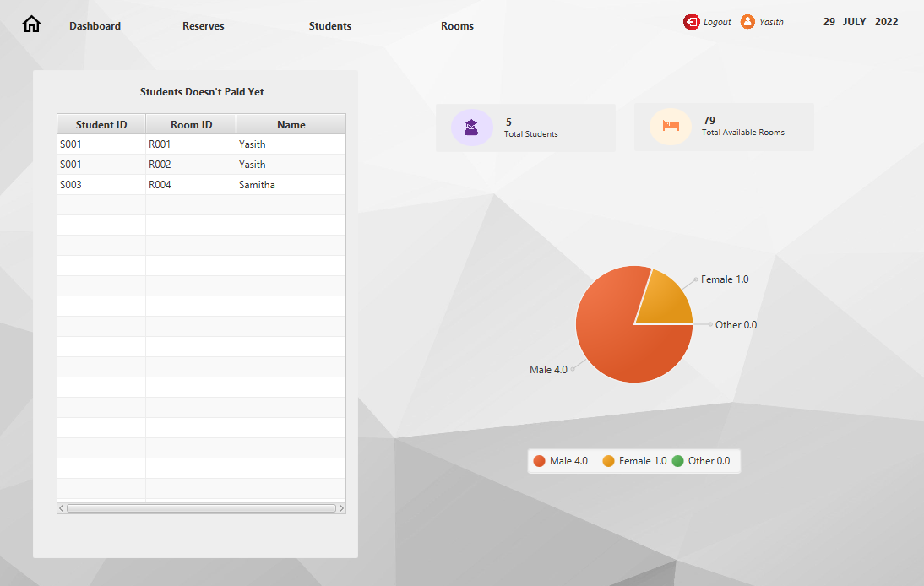The width and height of the screenshot is (924, 586).
Task: Switch to the Rooms page
Action: pos(457,25)
